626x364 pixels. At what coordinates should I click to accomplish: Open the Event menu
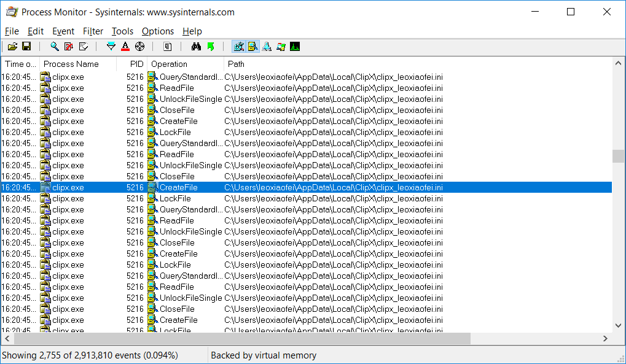point(63,31)
